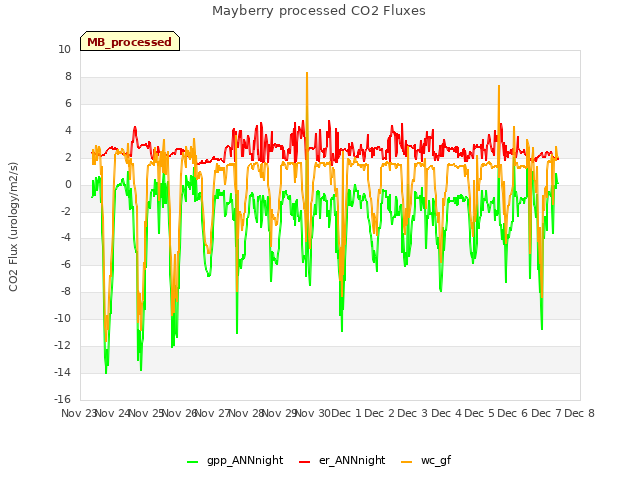
Task: Click the y-axis value -14
Action: click(x=62, y=372)
